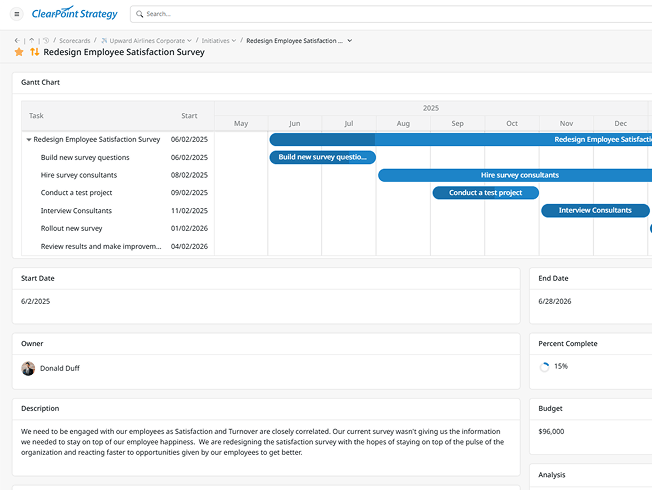652x490 pixels.
Task: Click the search magnifier icon
Action: pos(140,14)
